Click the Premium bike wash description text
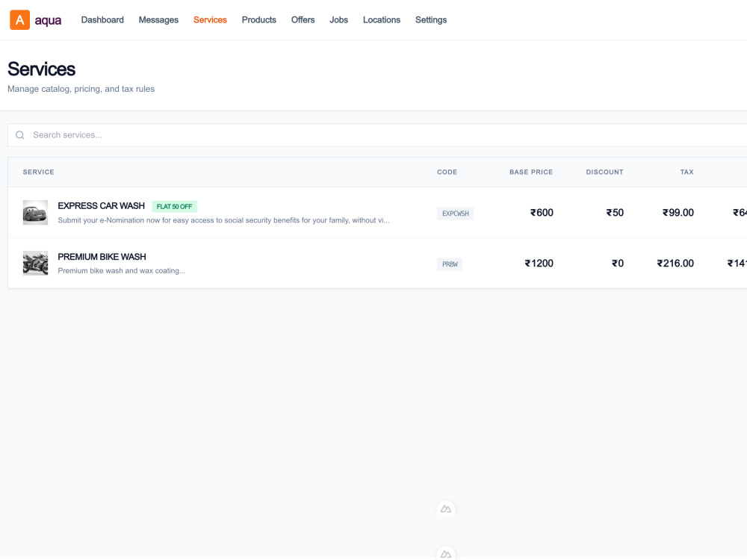747x560 pixels. coord(122,271)
